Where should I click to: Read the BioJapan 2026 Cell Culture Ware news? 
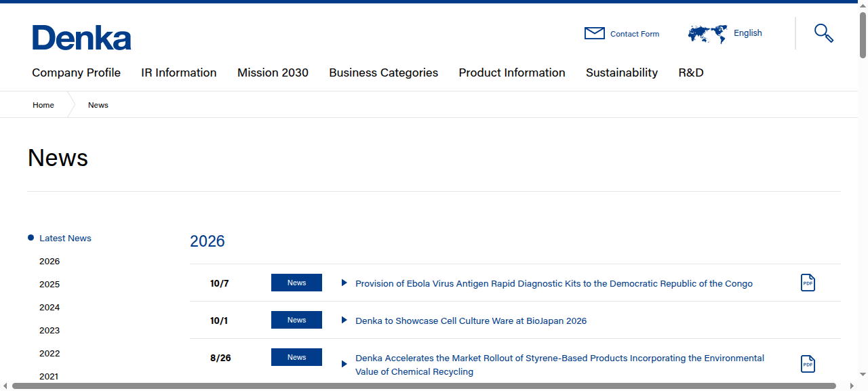pyautogui.click(x=471, y=321)
